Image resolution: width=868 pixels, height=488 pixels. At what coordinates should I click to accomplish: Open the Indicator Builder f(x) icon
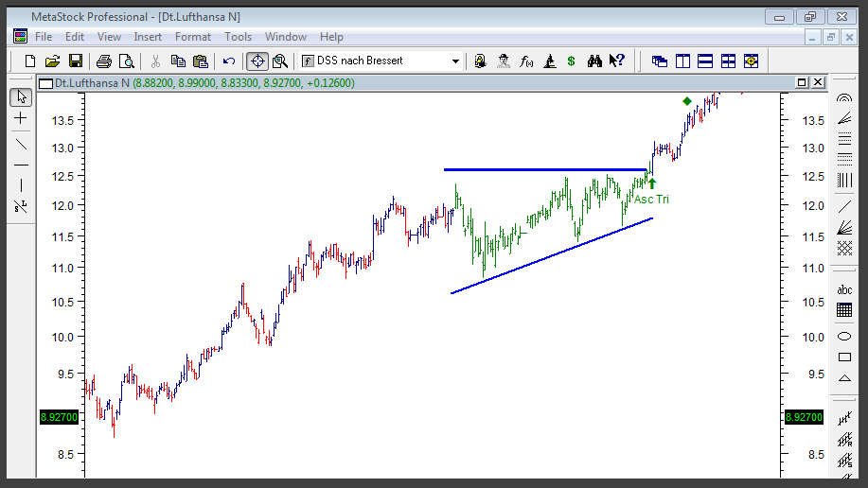[526, 61]
